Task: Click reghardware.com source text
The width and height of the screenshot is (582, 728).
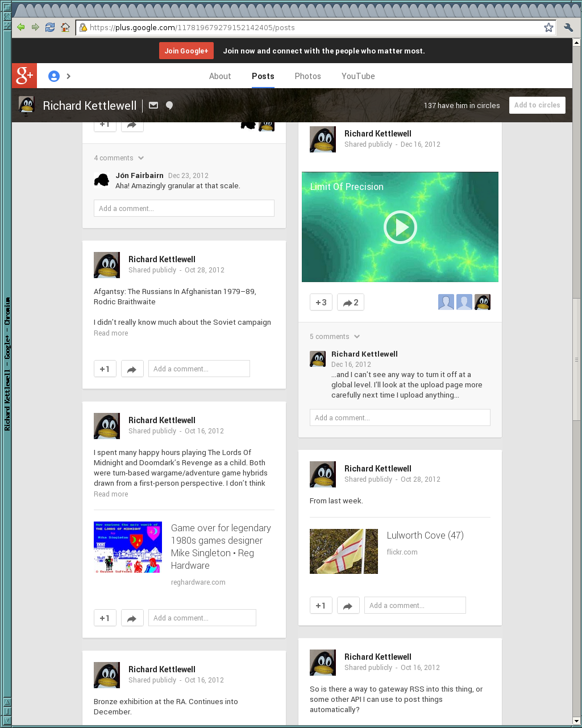Action: click(x=198, y=582)
